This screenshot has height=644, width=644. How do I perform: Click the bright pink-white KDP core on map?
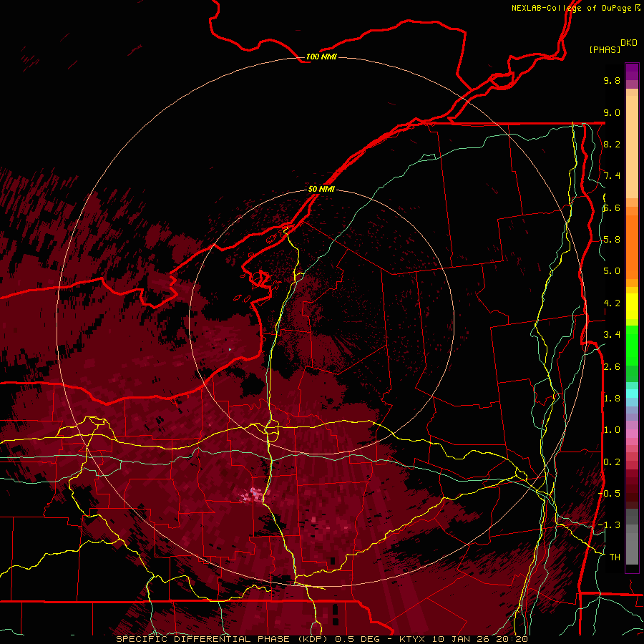(x=253, y=494)
